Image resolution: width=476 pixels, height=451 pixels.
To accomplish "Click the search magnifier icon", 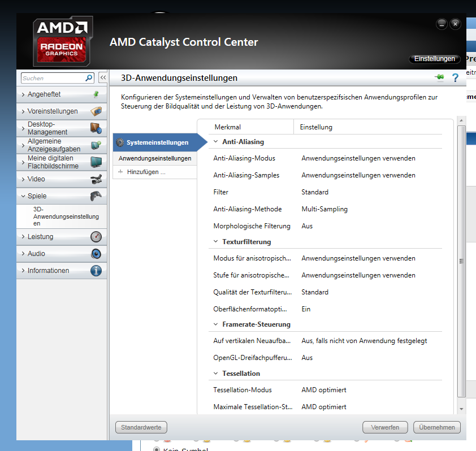I will point(89,78).
